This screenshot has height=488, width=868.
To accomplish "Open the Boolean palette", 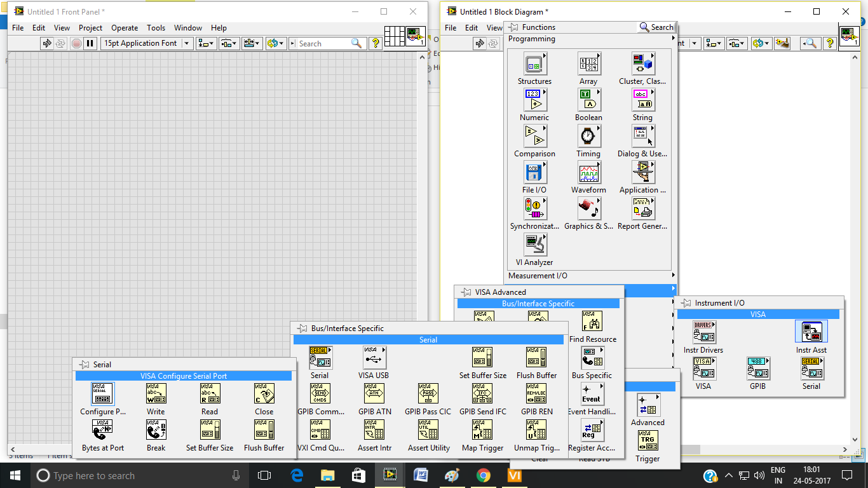I will (588, 100).
